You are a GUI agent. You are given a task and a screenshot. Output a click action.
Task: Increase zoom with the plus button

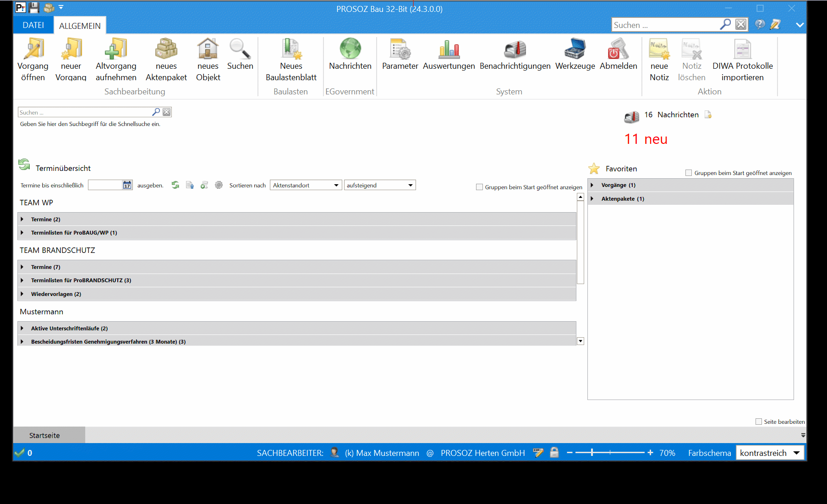click(650, 453)
